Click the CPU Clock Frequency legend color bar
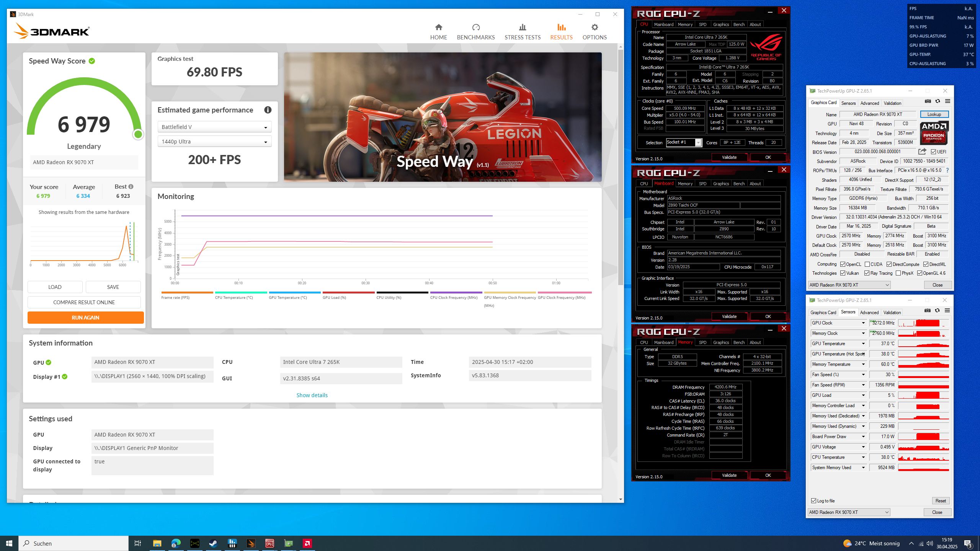Viewport: 980px width, 551px height. click(456, 292)
